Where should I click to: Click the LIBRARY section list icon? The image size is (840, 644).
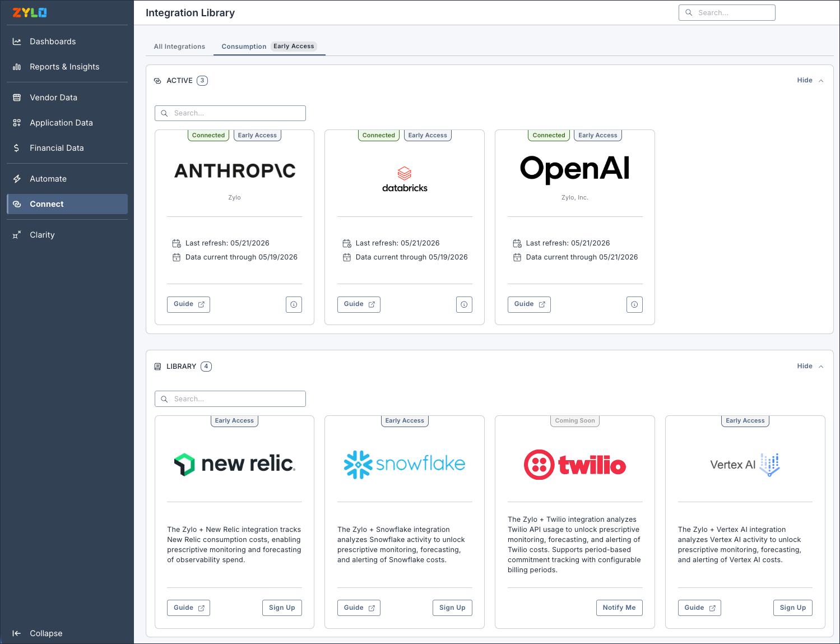(157, 367)
